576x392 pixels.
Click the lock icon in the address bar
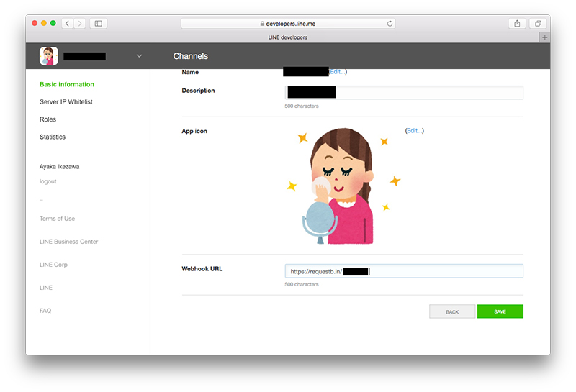[x=262, y=24]
